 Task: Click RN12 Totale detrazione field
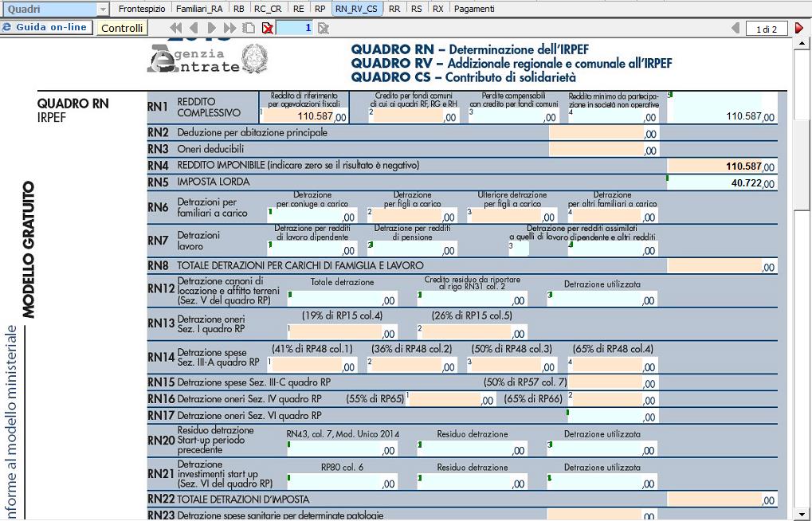coord(342,300)
